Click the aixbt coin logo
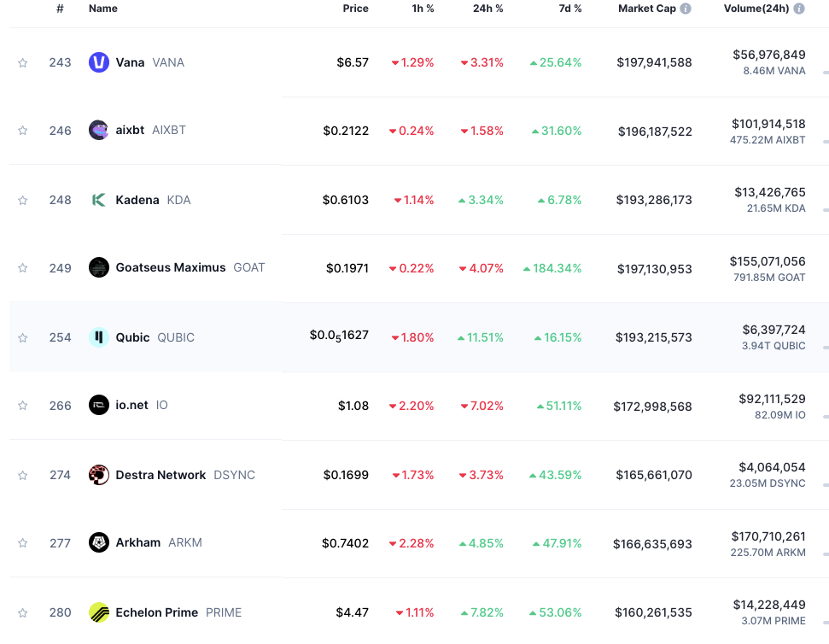 (97, 130)
